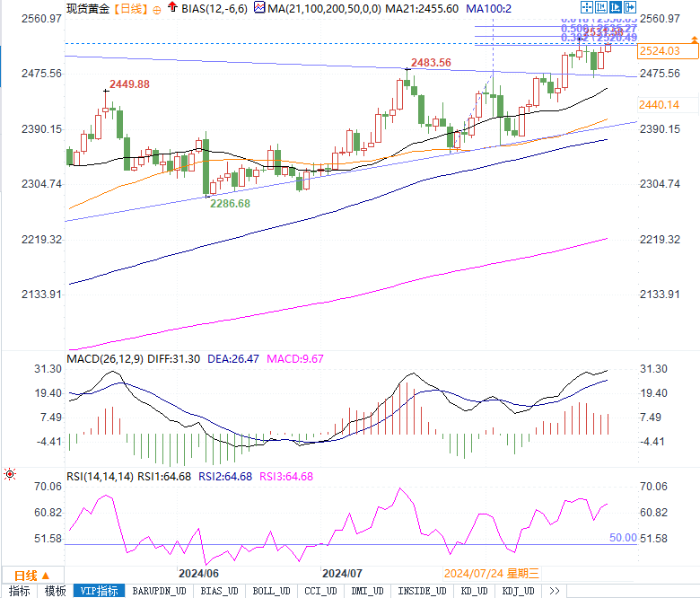Screen dimensions: 700x598
Task: Open the 日线 period selector at bottom
Action: click(x=32, y=576)
